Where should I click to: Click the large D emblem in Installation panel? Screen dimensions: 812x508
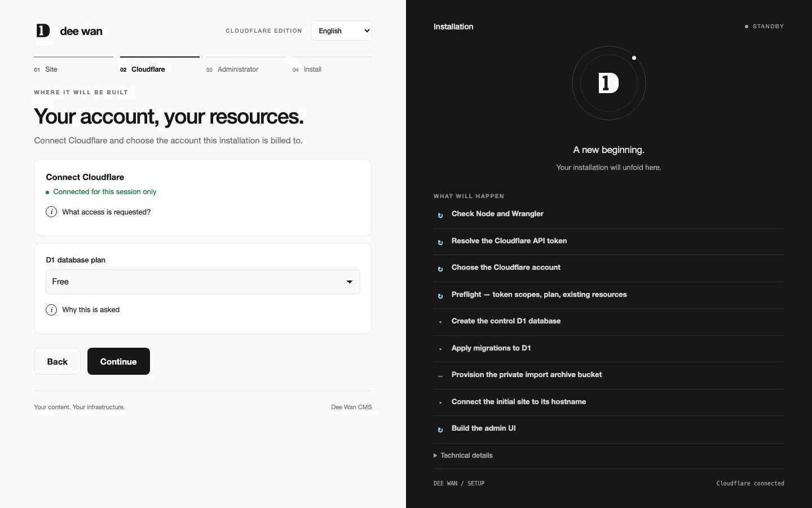coord(608,83)
